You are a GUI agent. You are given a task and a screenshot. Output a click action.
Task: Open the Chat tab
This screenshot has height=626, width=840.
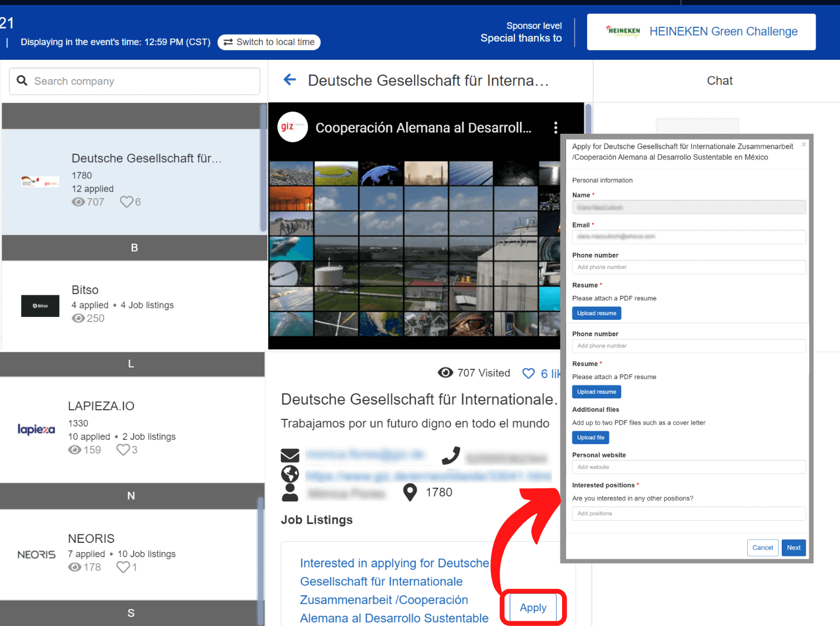(719, 81)
